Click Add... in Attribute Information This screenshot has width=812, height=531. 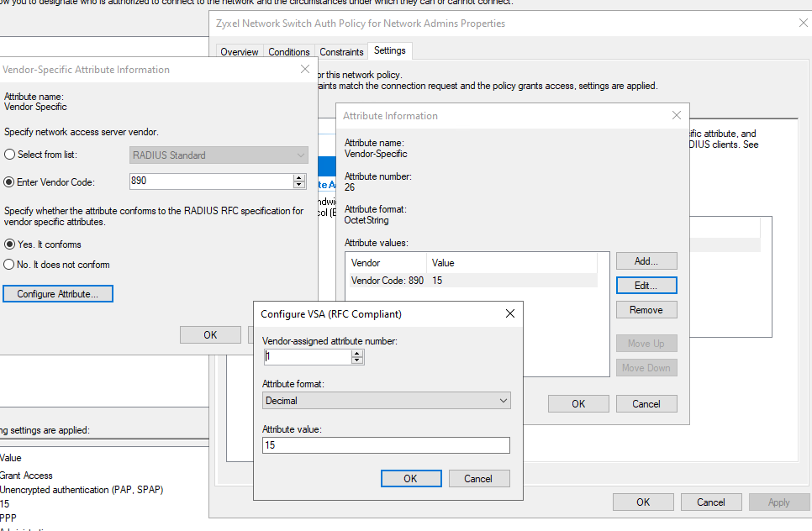point(646,261)
